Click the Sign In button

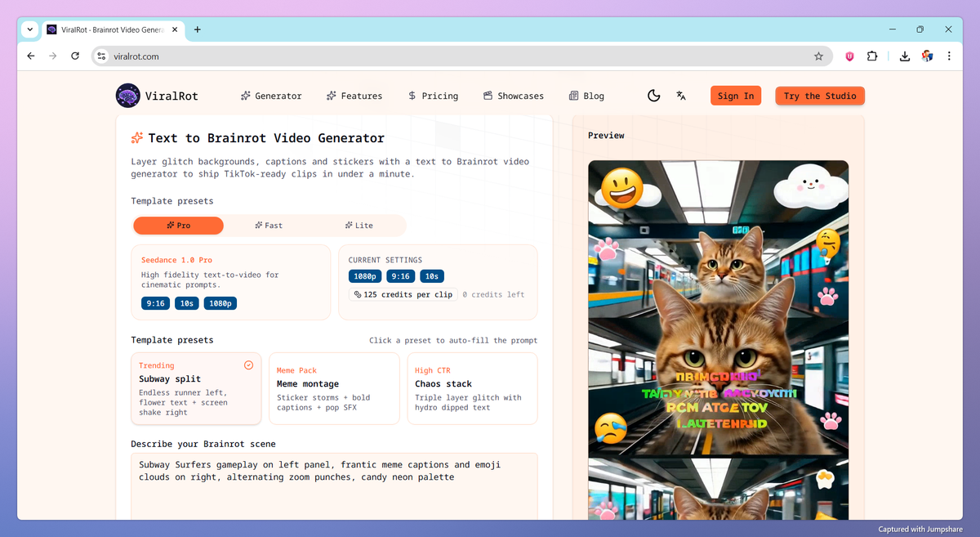(735, 96)
